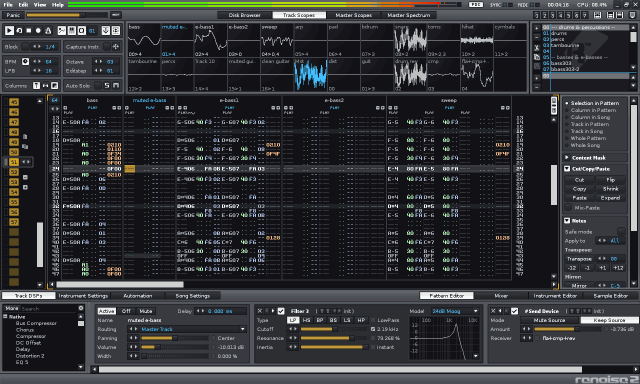The width and height of the screenshot is (640, 384).
Task: Click the Panic button
Action: tap(13, 15)
